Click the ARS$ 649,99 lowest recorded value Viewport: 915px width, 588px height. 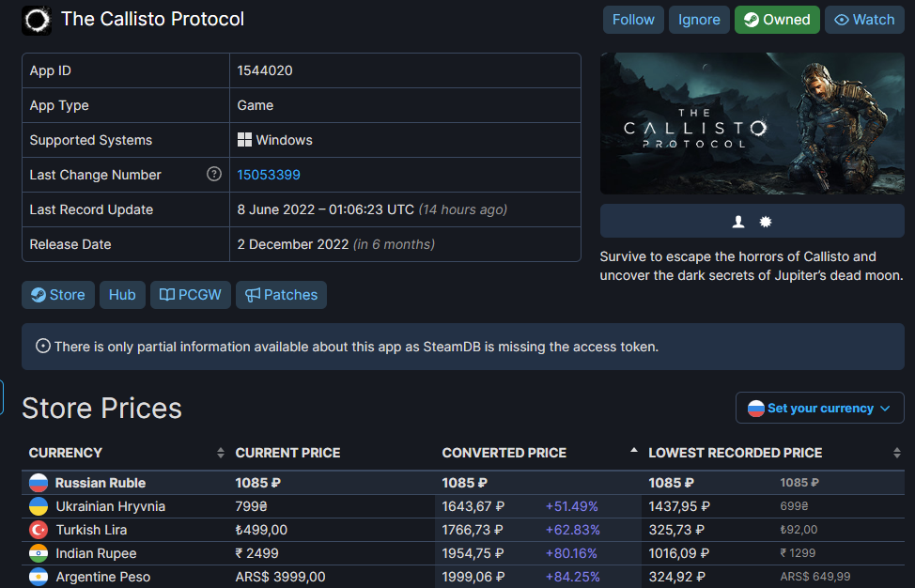(815, 577)
